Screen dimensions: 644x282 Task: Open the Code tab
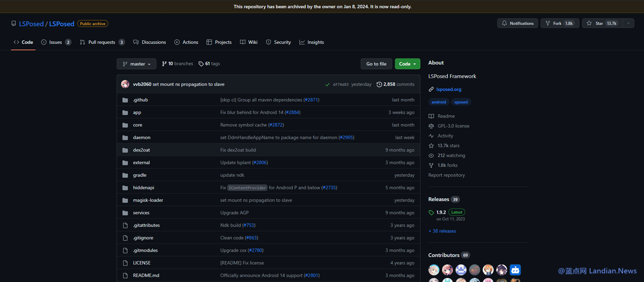23,42
